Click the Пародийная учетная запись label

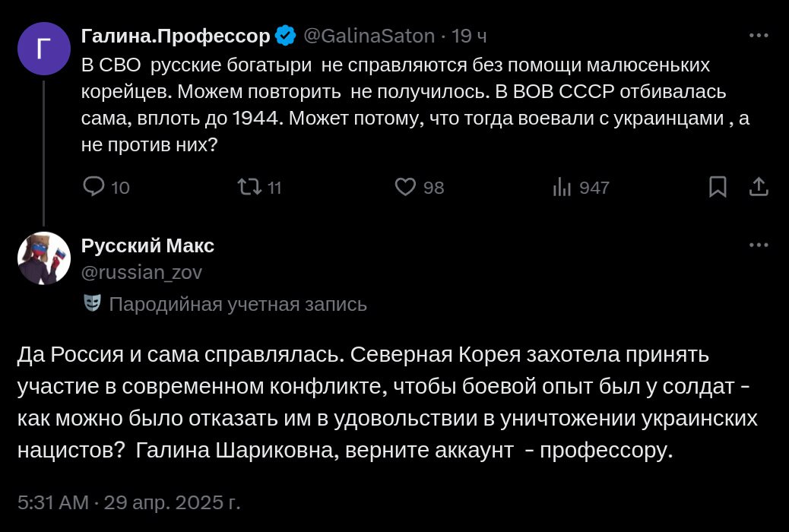tap(238, 305)
